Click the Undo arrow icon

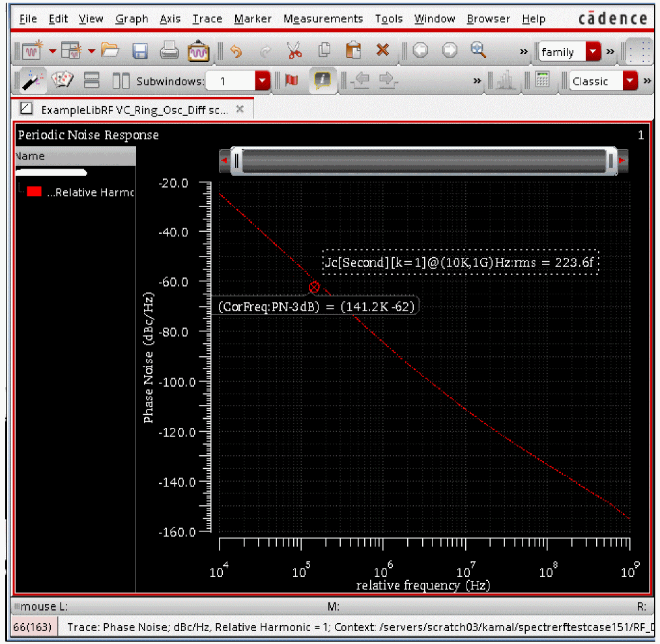237,50
